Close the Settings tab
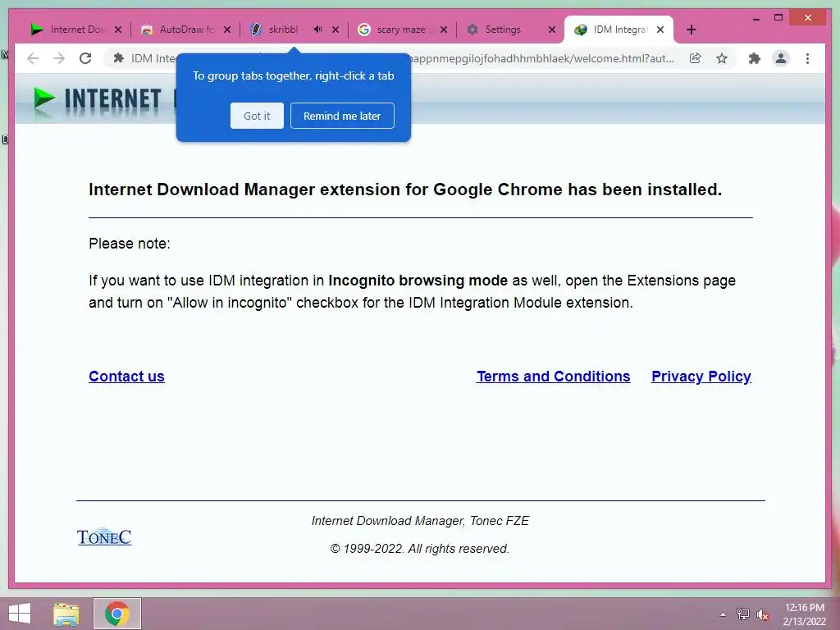The image size is (840, 630). point(552,30)
